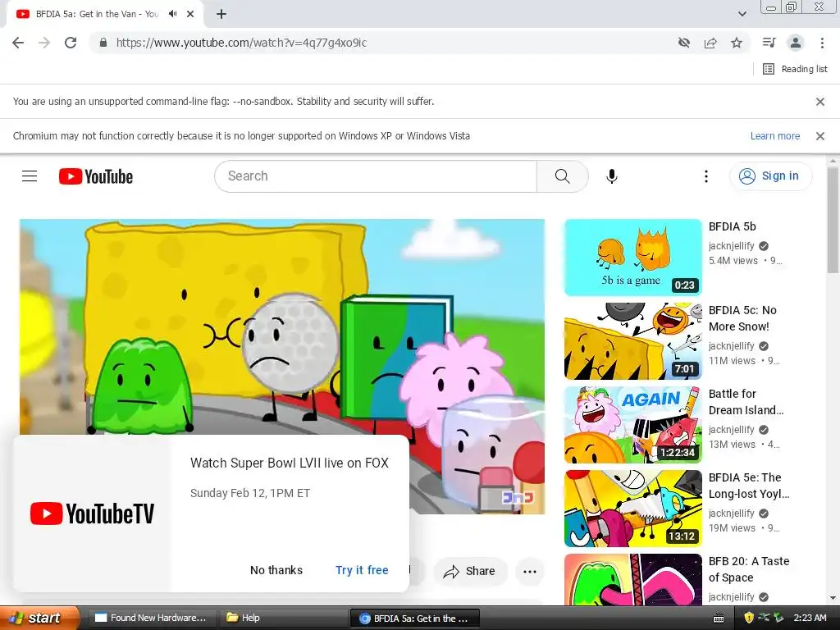Go back using the browser back arrow

18,43
